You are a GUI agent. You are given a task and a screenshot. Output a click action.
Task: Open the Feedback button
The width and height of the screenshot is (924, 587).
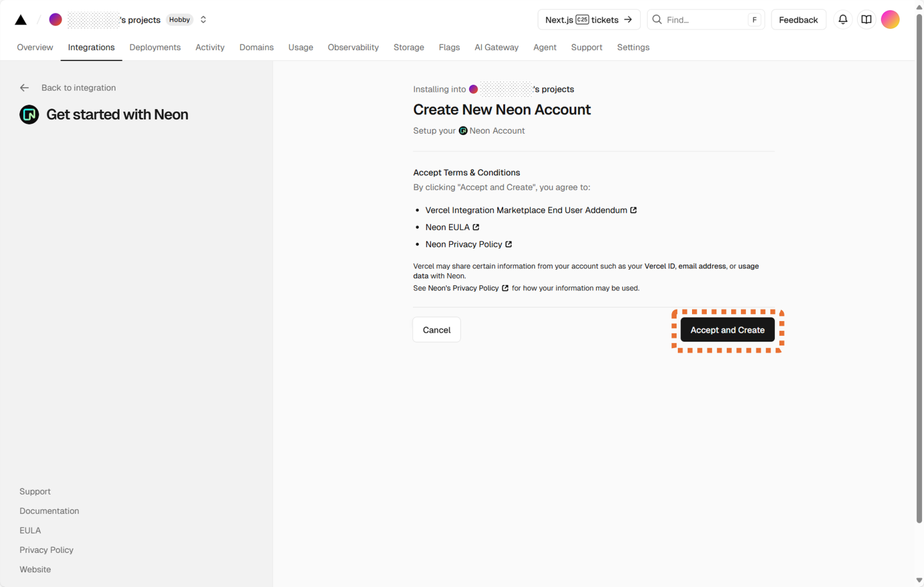tap(798, 20)
